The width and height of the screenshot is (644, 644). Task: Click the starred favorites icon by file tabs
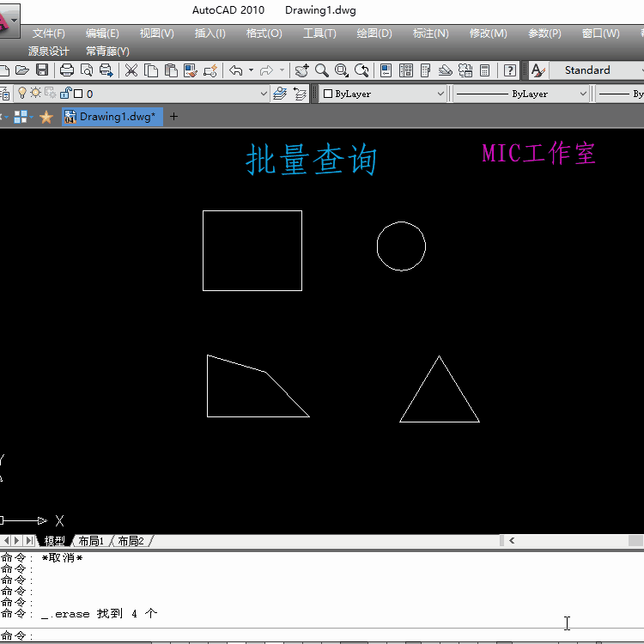tap(46, 117)
